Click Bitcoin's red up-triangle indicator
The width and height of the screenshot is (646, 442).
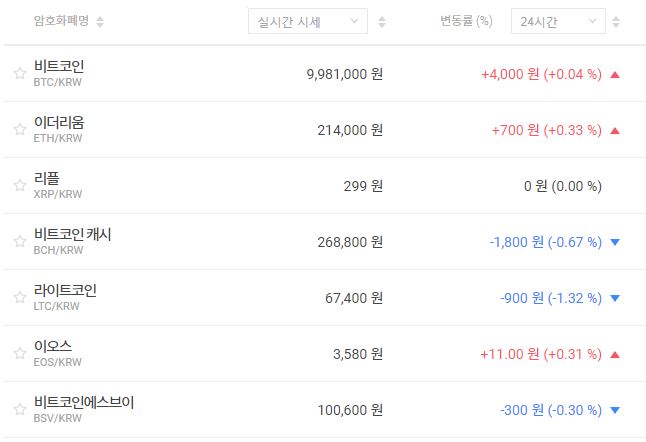pos(615,74)
